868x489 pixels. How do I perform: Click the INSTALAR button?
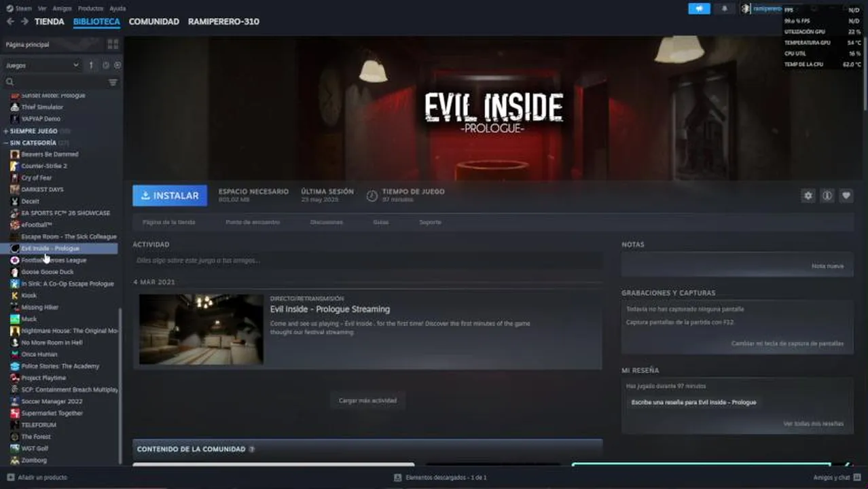pos(170,196)
